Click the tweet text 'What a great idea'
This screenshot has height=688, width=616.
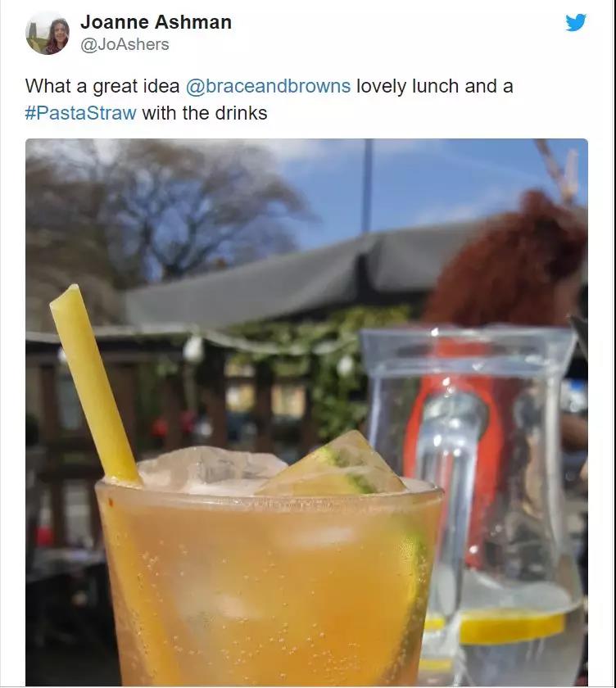tap(102, 86)
